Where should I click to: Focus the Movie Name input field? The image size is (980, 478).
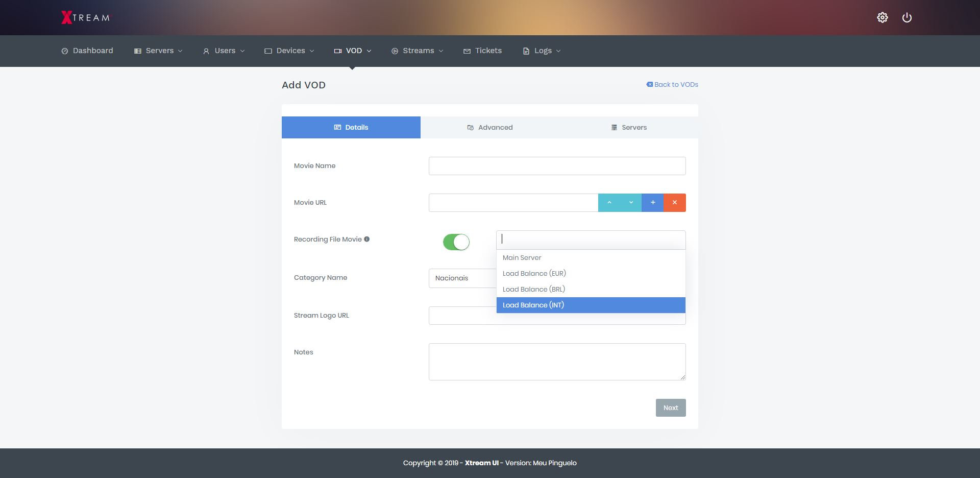coord(557,166)
